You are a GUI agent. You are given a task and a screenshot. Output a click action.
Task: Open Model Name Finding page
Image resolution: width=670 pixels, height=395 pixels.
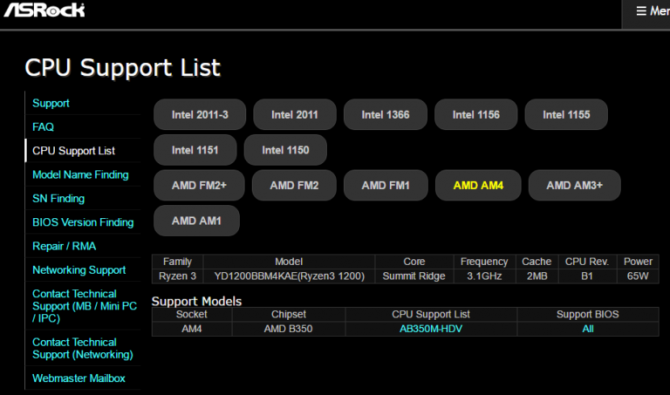coord(80,174)
